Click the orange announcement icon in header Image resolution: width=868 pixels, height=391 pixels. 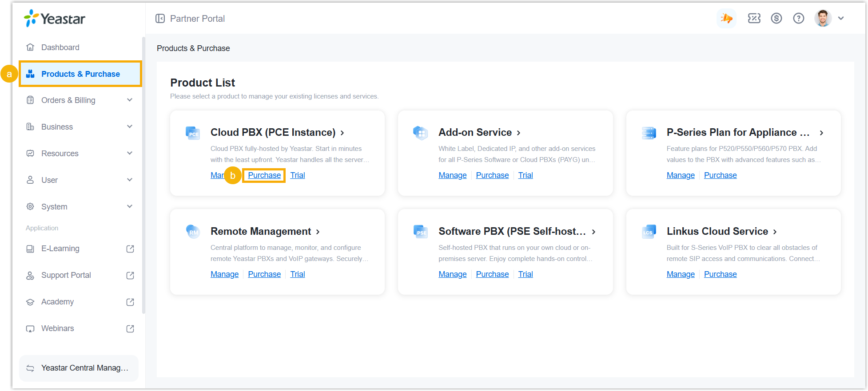(727, 18)
